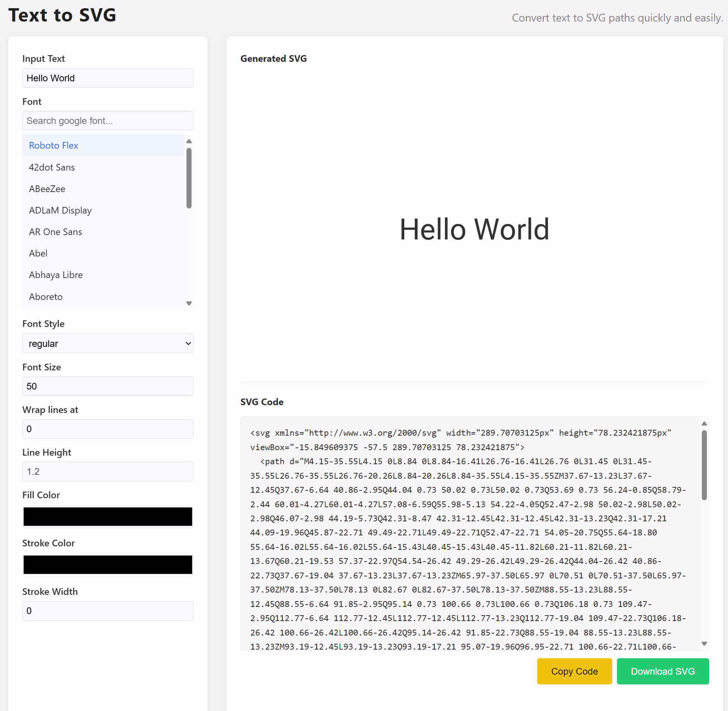The image size is (728, 711).
Task: Focus the Input Text field
Action: click(108, 78)
